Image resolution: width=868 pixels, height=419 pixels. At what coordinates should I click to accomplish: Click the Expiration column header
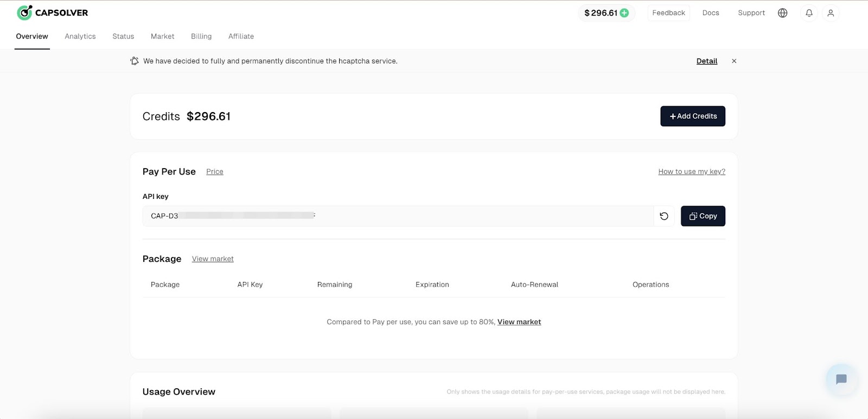pyautogui.click(x=432, y=285)
